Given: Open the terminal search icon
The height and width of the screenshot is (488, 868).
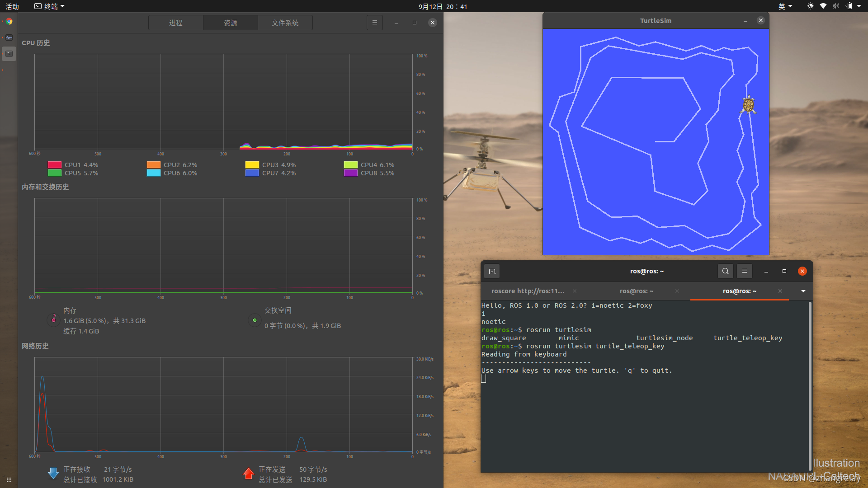Looking at the screenshot, I should [725, 271].
